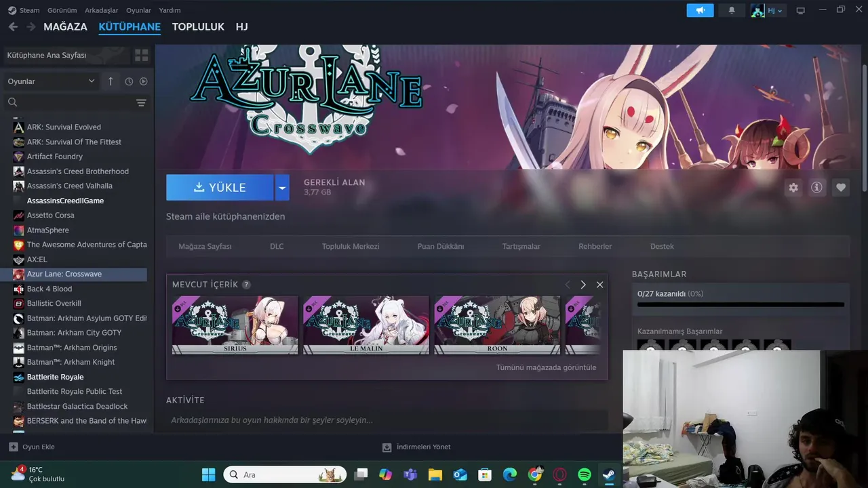This screenshot has height=488, width=868.
Task: Toggle the recent activity clock filter
Action: pos(129,81)
